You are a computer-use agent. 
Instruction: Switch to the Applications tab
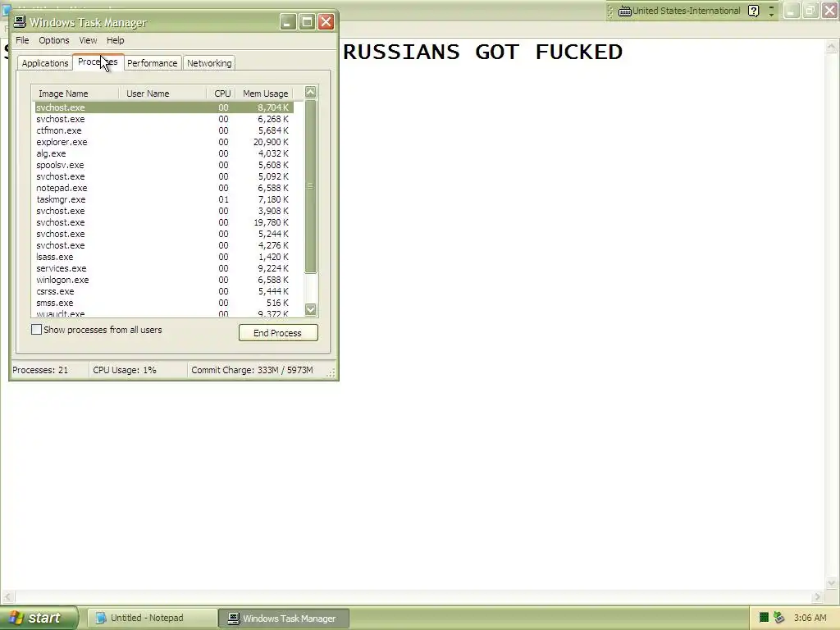pyautogui.click(x=45, y=63)
